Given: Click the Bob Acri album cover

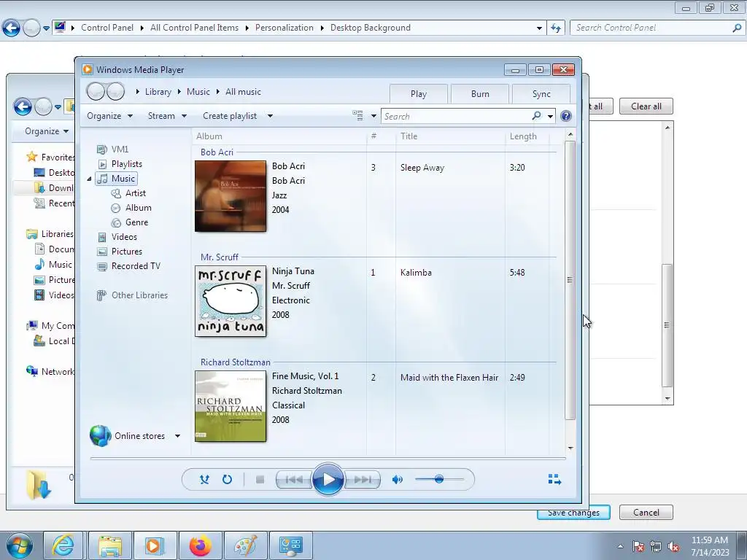Looking at the screenshot, I should [231, 196].
